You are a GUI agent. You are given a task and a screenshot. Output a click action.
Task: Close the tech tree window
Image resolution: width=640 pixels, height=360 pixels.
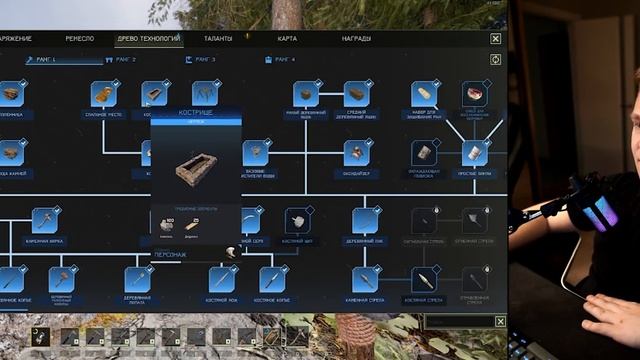pos(495,38)
